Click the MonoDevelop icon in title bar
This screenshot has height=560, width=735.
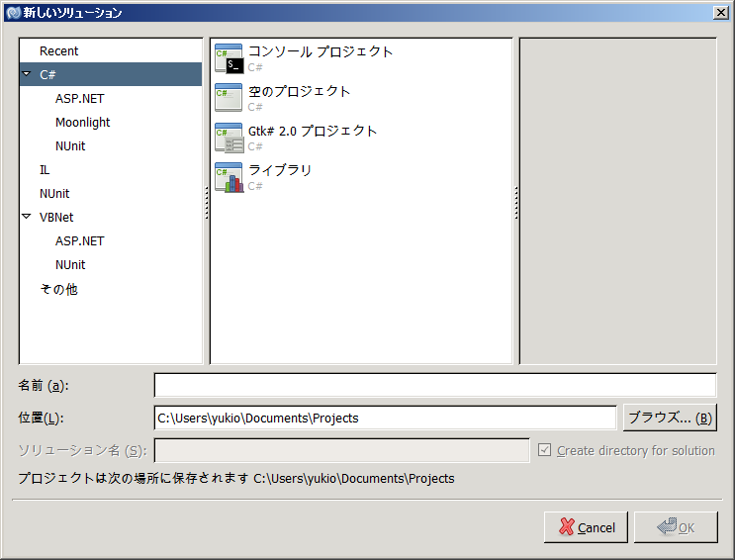(x=13, y=12)
